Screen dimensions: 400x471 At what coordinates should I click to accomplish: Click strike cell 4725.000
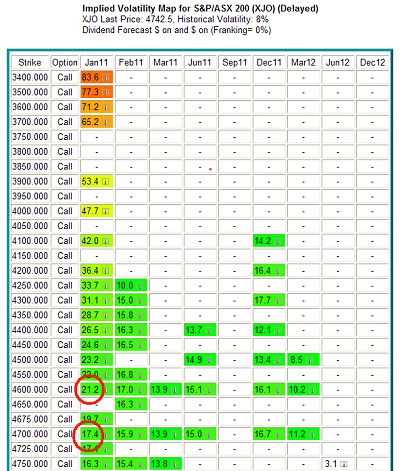(30, 449)
